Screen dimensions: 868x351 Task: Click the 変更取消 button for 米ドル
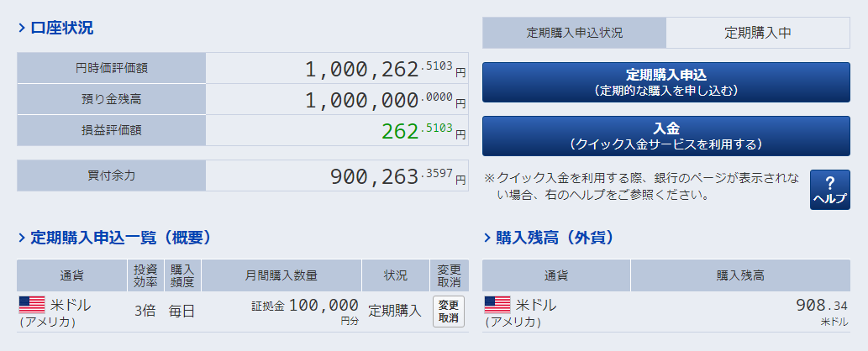[x=449, y=311]
